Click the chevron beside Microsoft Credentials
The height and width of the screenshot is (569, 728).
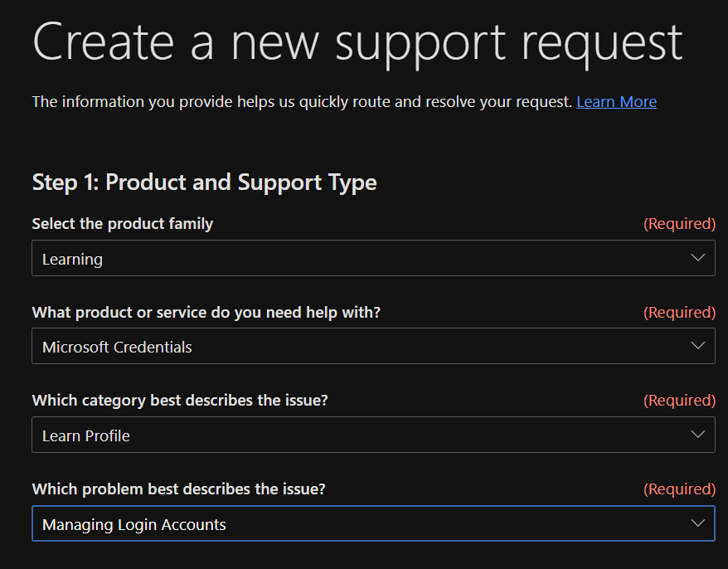698,346
